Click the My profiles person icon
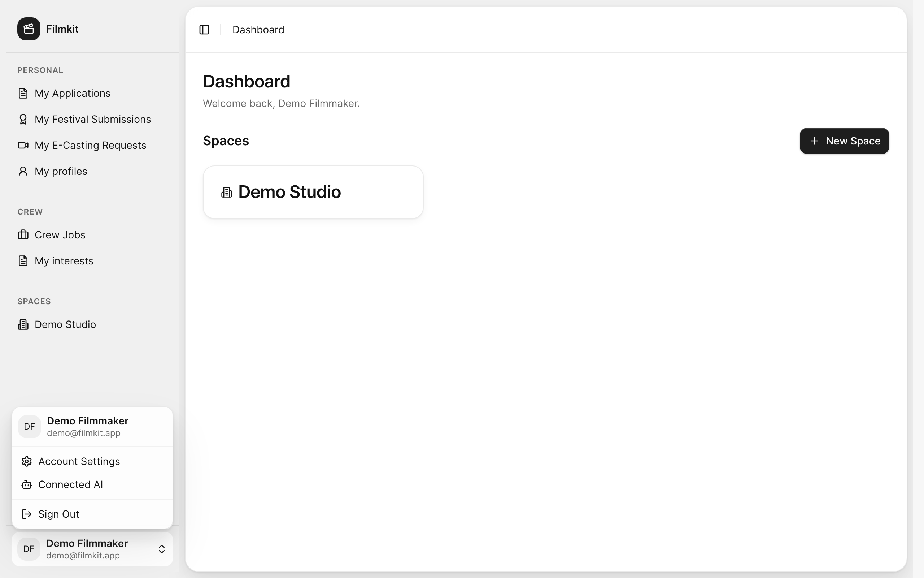924x578 pixels. click(23, 171)
